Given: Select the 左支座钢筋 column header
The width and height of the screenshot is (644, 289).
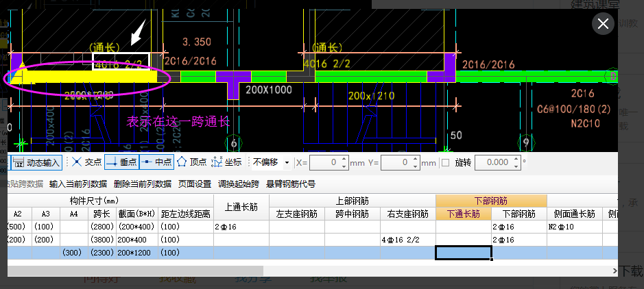Looking at the screenshot, I should tap(297, 214).
